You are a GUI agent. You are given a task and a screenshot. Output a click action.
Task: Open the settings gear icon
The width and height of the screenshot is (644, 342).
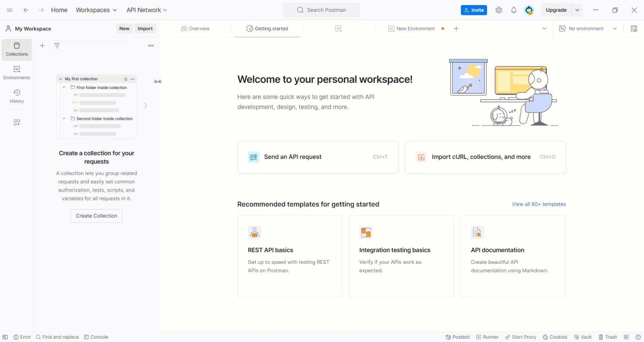[x=499, y=10]
